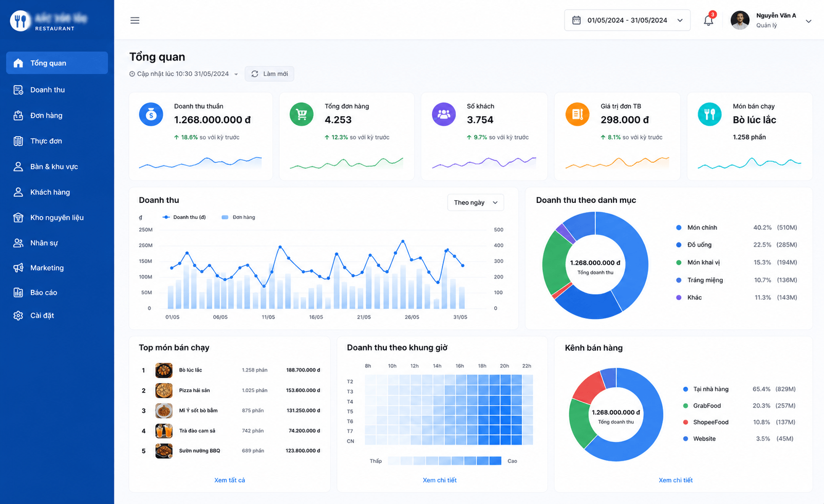
Task: Click the Báo cáo chart icon
Action: (18, 292)
